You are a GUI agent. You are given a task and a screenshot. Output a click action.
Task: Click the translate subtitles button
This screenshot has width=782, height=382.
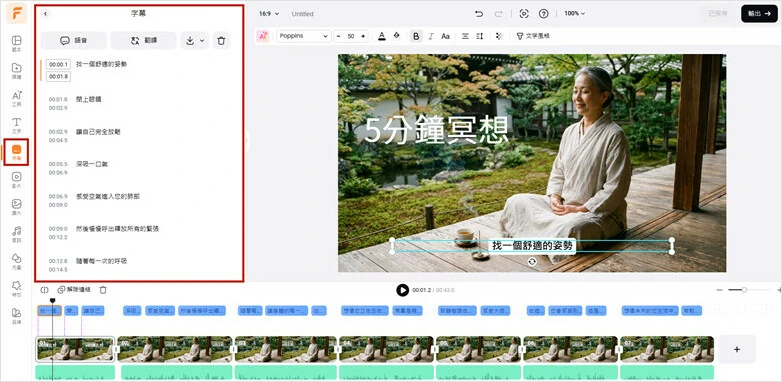click(x=143, y=41)
